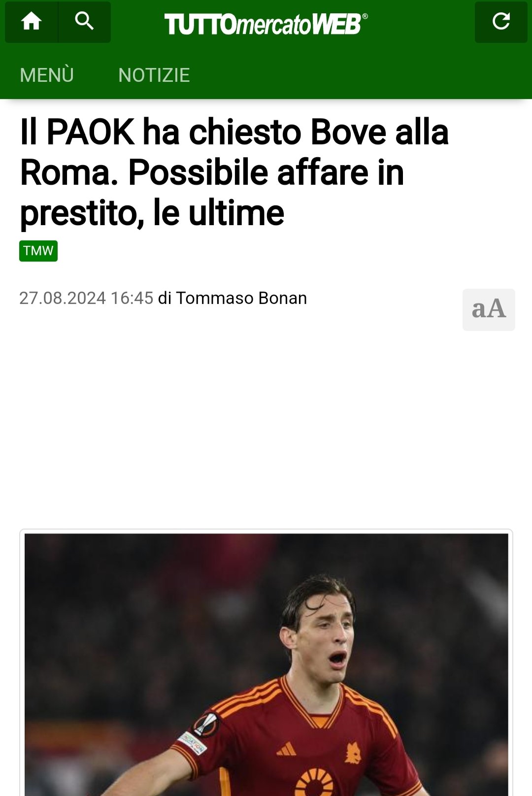This screenshot has height=796, width=532.
Task: Click the word "prestito" in headline
Action: (x=82, y=214)
